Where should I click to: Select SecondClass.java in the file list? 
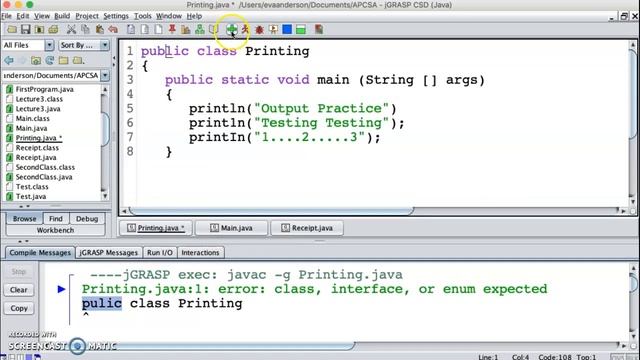click(x=44, y=177)
